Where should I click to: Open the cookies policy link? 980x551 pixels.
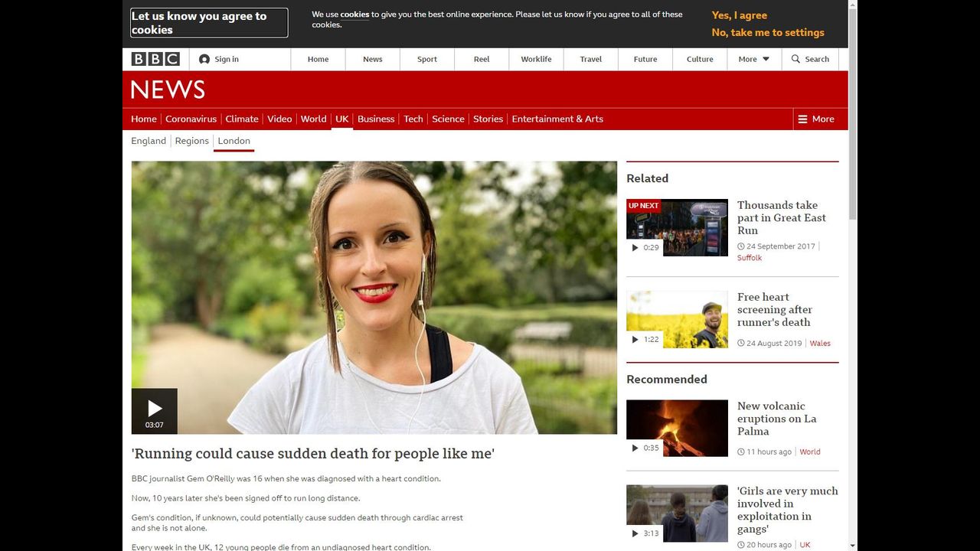click(354, 15)
